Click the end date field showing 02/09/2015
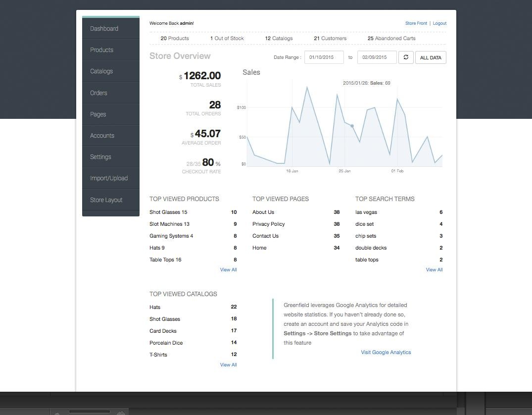This screenshot has width=532, height=415. click(377, 57)
